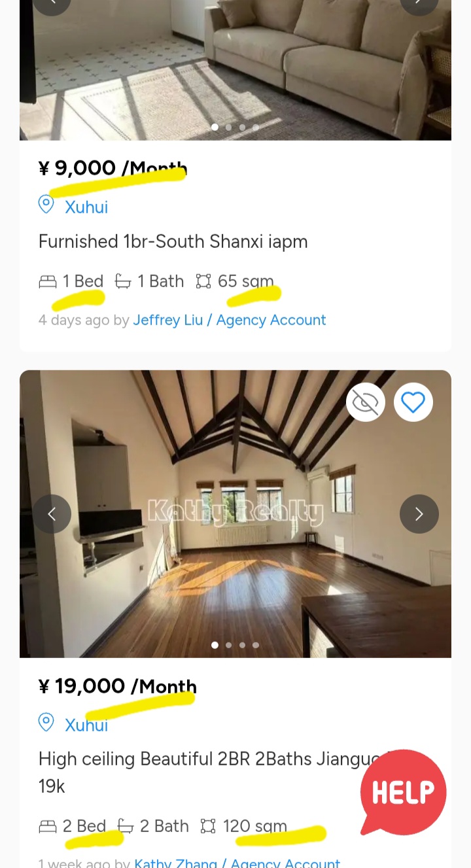
Task: Open the Xuhui link under ¥19,000/Month
Action: pyautogui.click(x=86, y=725)
